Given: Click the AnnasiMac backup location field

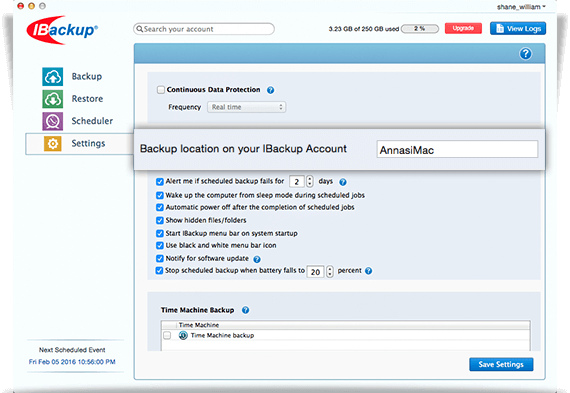Looking at the screenshot, I should [x=457, y=149].
